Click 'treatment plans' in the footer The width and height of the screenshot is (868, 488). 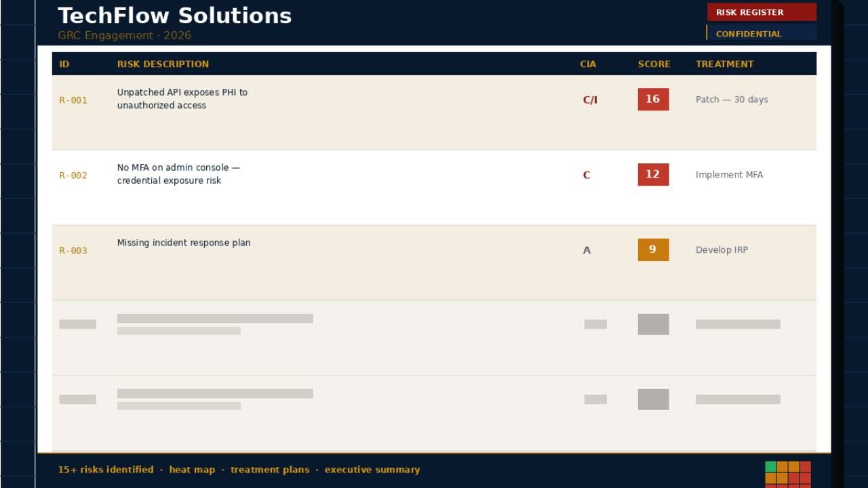click(x=270, y=470)
